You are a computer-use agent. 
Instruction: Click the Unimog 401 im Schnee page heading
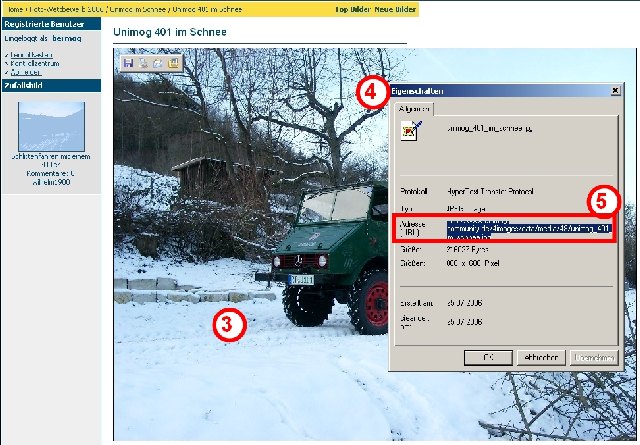[170, 32]
